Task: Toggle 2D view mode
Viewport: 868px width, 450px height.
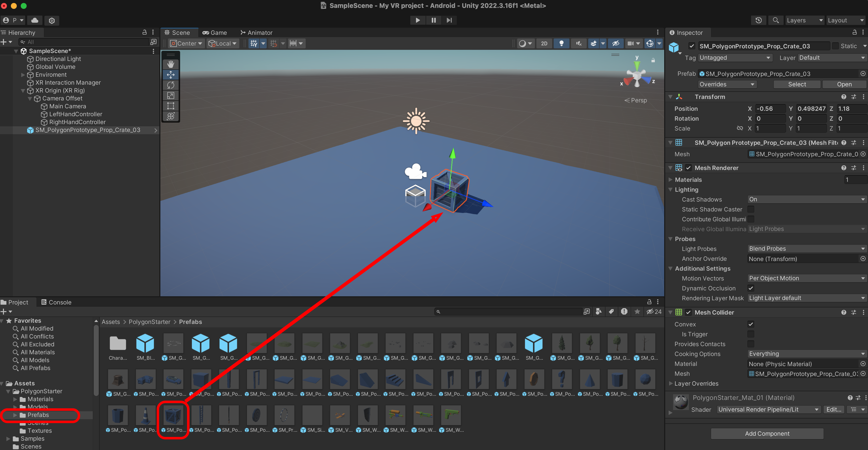Action: [x=544, y=43]
